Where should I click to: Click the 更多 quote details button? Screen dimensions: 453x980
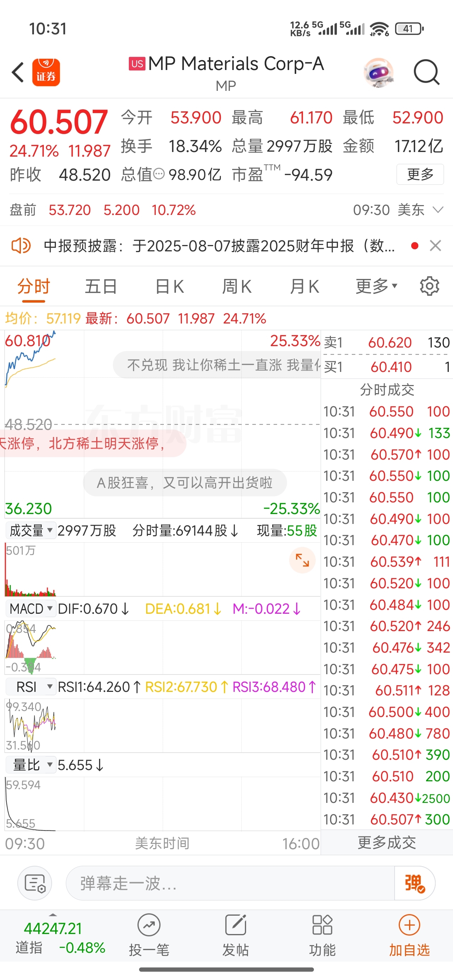pyautogui.click(x=420, y=174)
